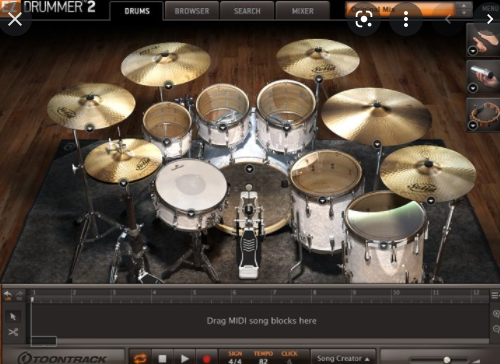Image resolution: width=500 pixels, height=364 pixels.
Task: Stop playback with the square button
Action: (x=162, y=358)
